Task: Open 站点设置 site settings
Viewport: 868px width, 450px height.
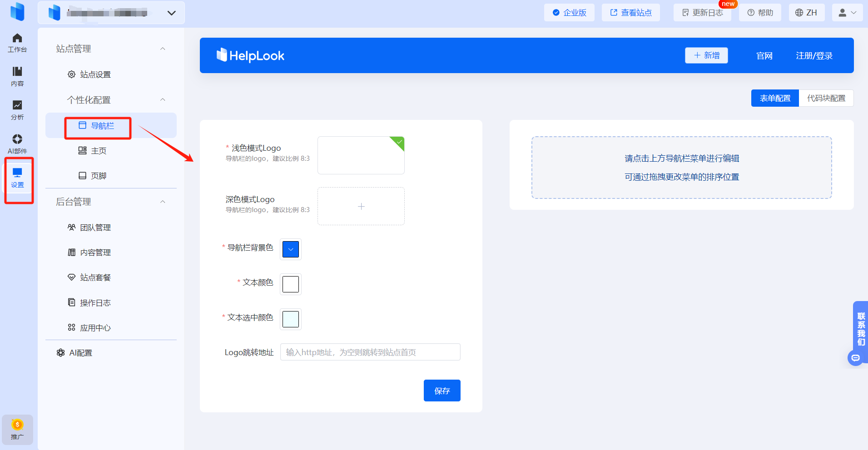Action: point(89,74)
